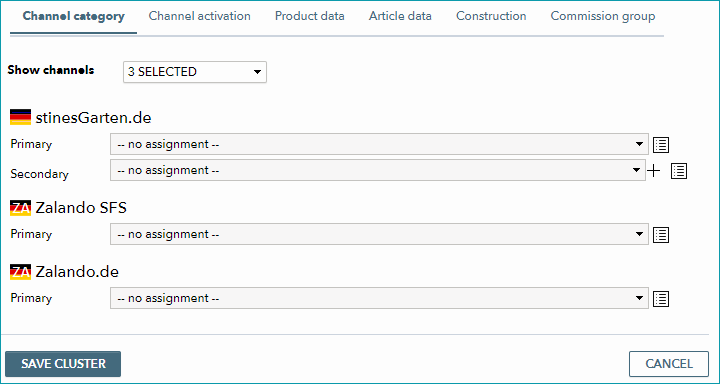Viewport: 720px width, 384px height.
Task: Click the Primary label under Zalando.de
Action: [31, 298]
